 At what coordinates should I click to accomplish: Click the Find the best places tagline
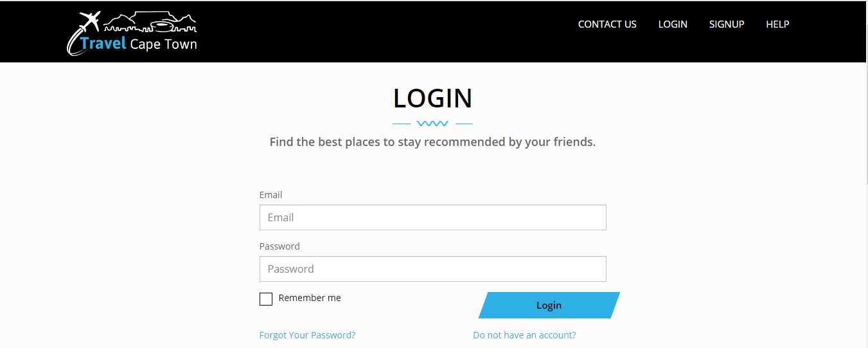[432, 142]
